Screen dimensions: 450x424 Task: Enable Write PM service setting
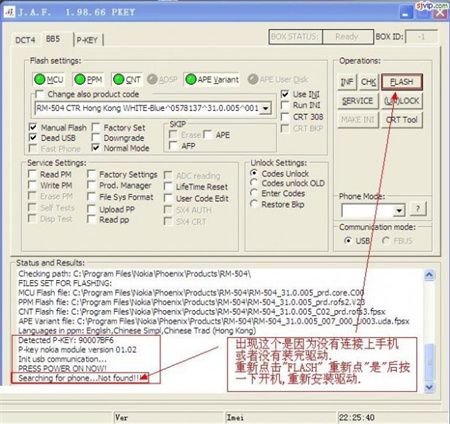32,185
